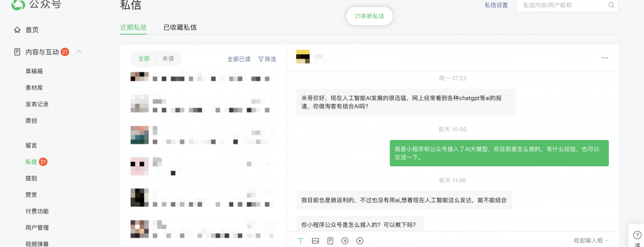Viewport: 644px width, 247px height.
Task: Click the search magnifier icon in search box
Action: pyautogui.click(x=611, y=5)
